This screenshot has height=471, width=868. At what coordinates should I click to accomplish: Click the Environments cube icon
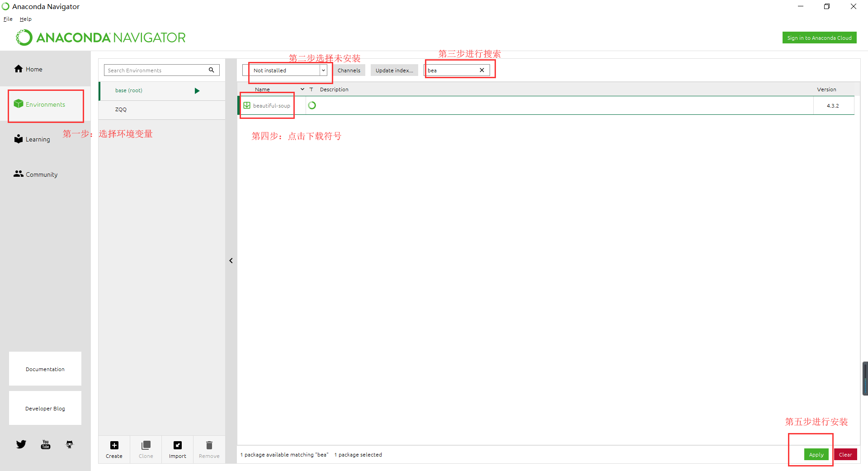coord(19,104)
